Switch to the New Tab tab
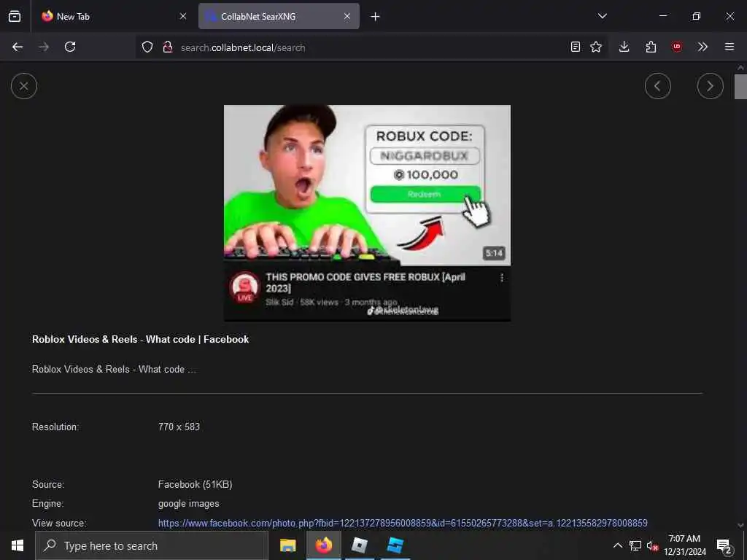Image resolution: width=747 pixels, height=560 pixels. point(113,16)
